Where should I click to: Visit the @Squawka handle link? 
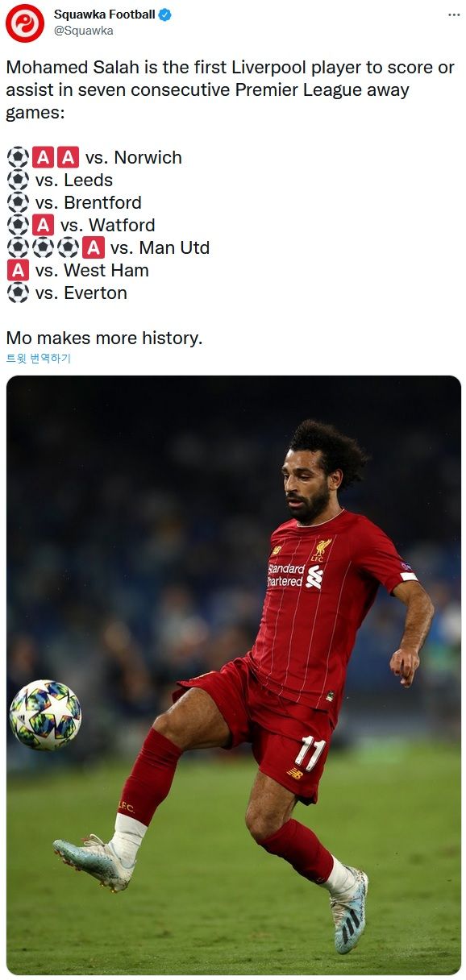click(x=84, y=31)
